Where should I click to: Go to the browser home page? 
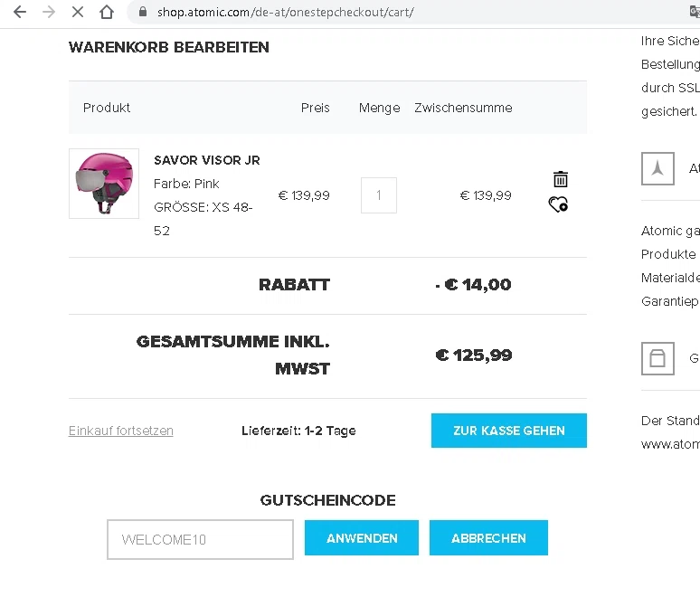coord(107,13)
